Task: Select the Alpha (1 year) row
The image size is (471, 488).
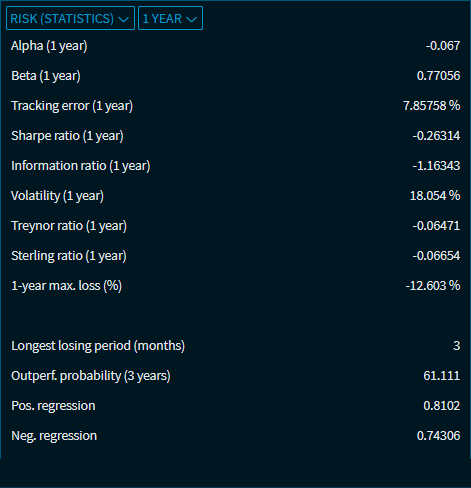Action: (x=235, y=46)
